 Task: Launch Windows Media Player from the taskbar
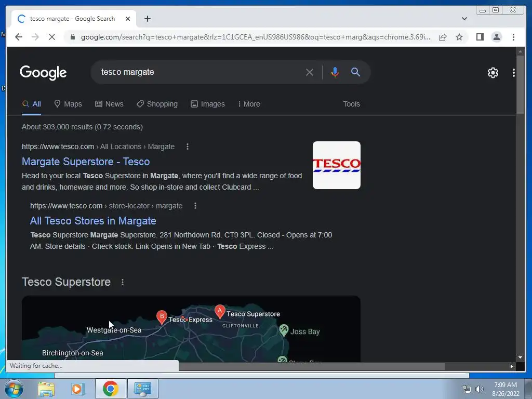[78, 389]
